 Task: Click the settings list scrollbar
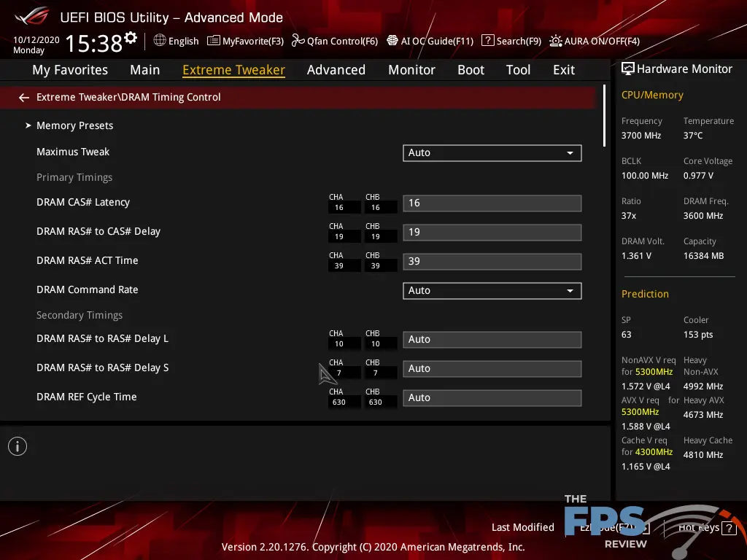point(604,116)
